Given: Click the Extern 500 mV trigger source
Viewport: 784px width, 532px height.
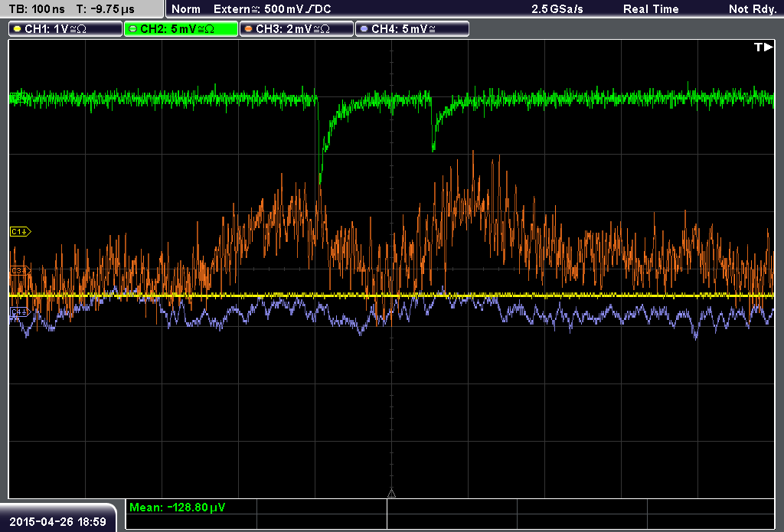Looking at the screenshot, I should [x=273, y=9].
